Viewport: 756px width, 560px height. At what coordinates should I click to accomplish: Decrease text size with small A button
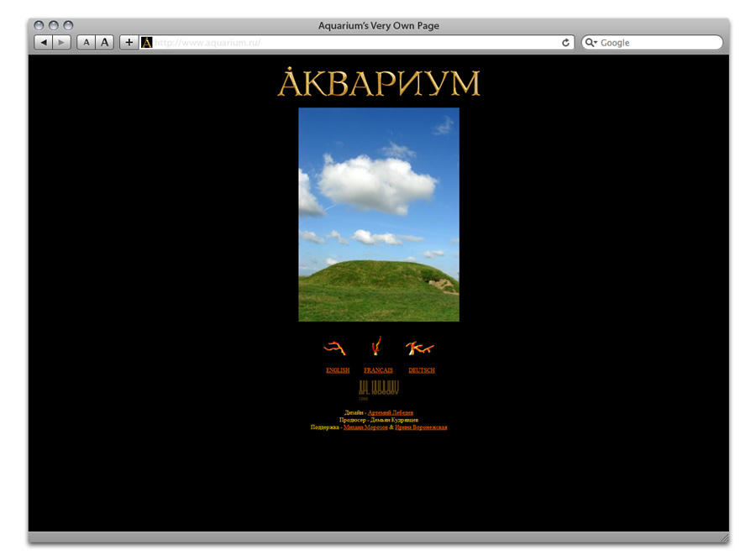click(x=87, y=42)
